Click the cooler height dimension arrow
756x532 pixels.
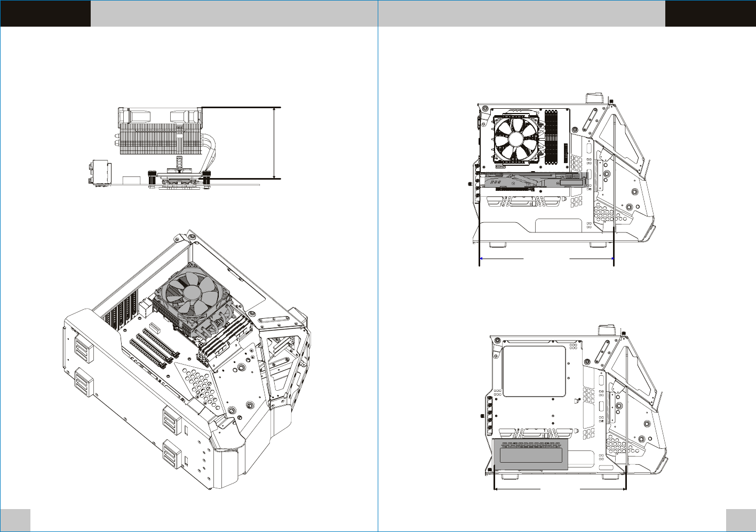pyautogui.click(x=274, y=143)
